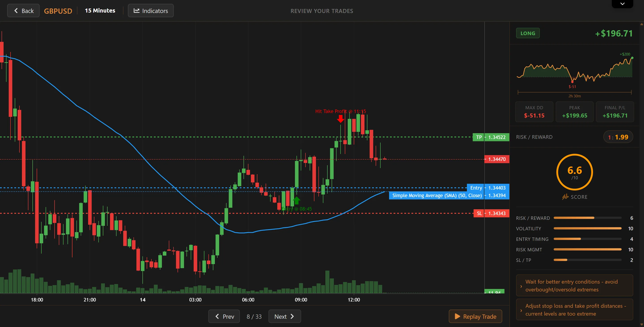Click the 12:00 time axis label
This screenshot has width=644, height=327.
pos(354,299)
